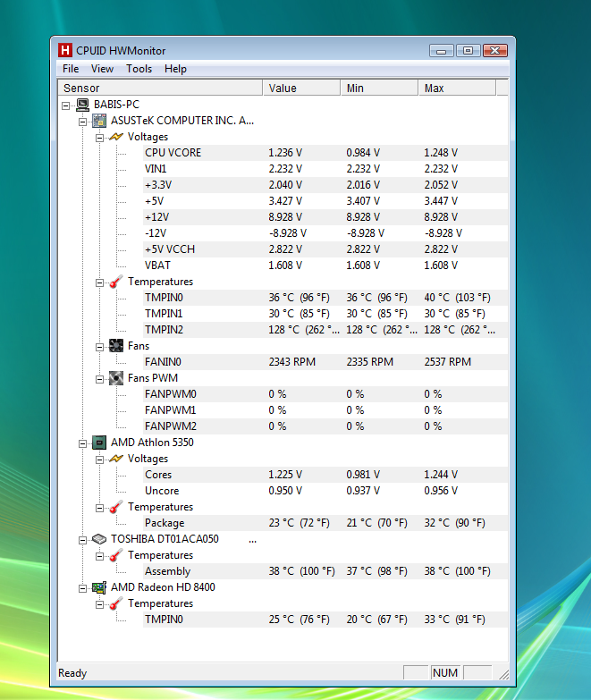Open the File menu
This screenshot has width=591, height=700.
(71, 69)
